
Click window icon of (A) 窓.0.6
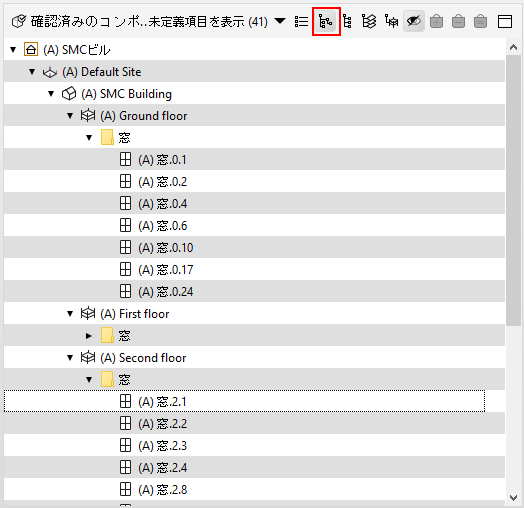125,225
